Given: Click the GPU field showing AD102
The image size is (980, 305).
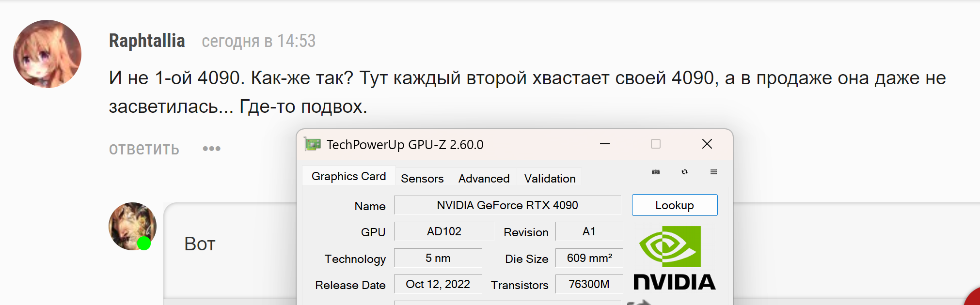Looking at the screenshot, I should (443, 231).
